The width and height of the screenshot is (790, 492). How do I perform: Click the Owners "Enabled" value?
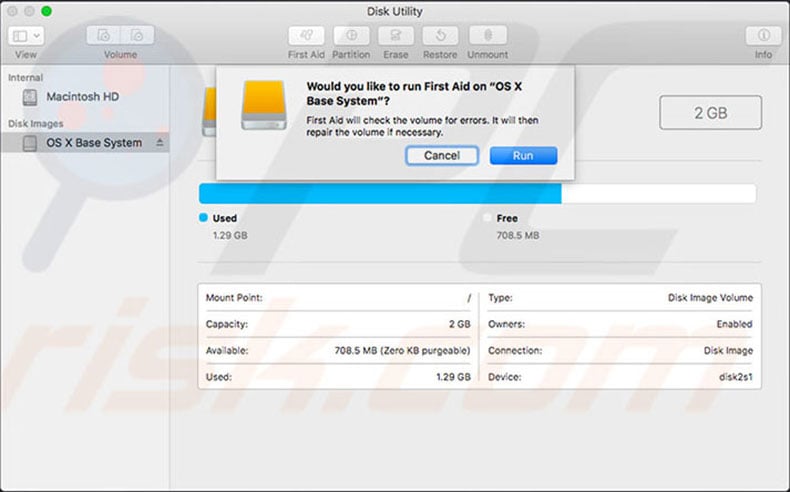(x=735, y=324)
